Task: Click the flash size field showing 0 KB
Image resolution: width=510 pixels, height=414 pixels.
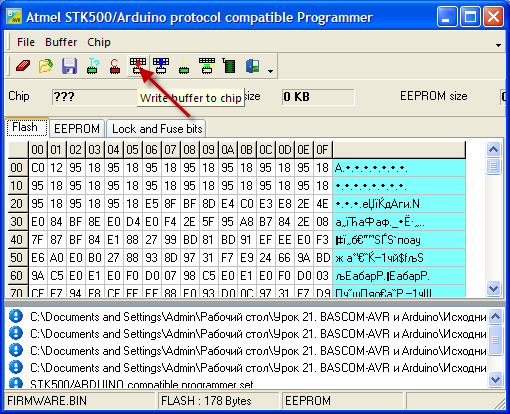Action: 318,97
